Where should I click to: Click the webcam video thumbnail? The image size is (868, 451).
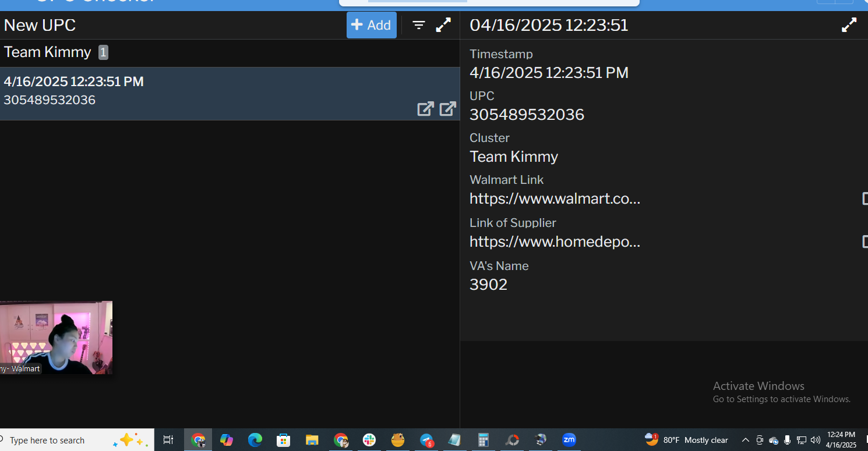[56, 338]
